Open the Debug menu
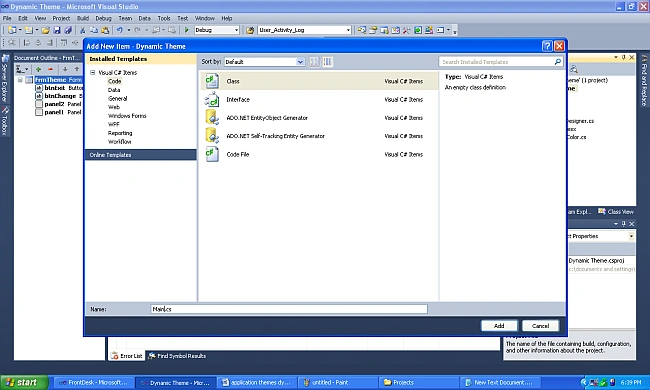This screenshot has width=650, height=390. click(x=103, y=18)
